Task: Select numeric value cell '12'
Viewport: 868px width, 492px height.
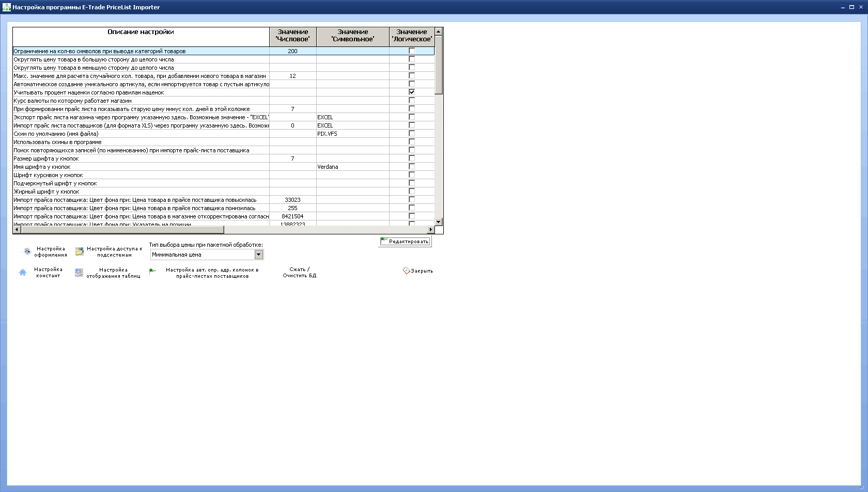Action: pyautogui.click(x=293, y=76)
